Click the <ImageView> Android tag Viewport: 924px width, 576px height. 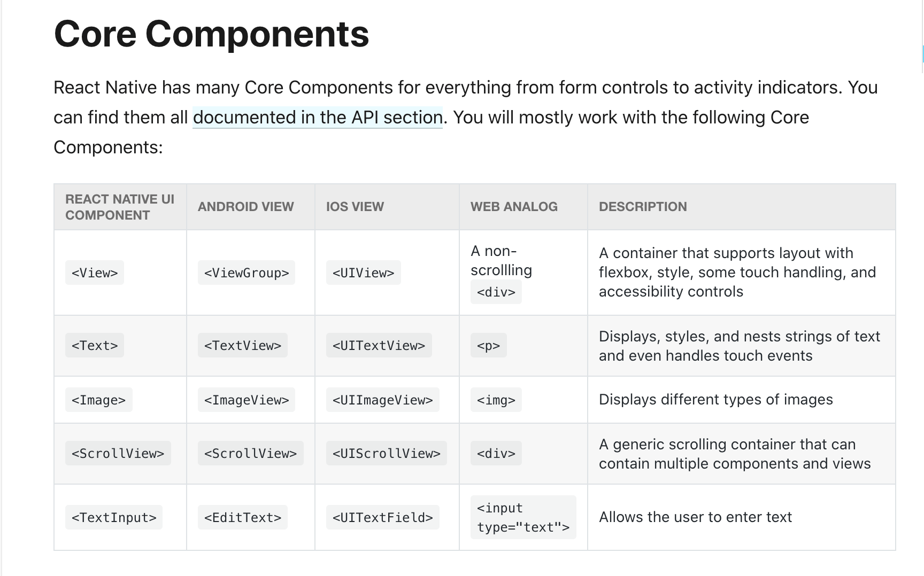(247, 400)
